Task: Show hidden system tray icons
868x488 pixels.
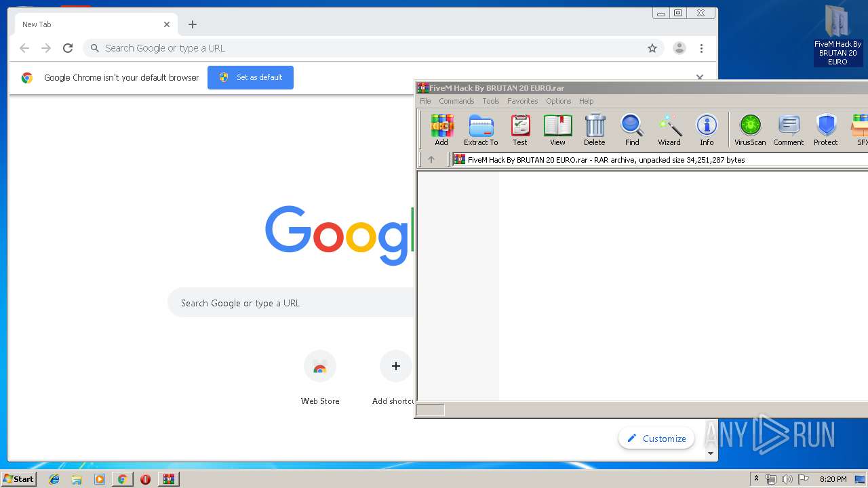Action: point(756,479)
